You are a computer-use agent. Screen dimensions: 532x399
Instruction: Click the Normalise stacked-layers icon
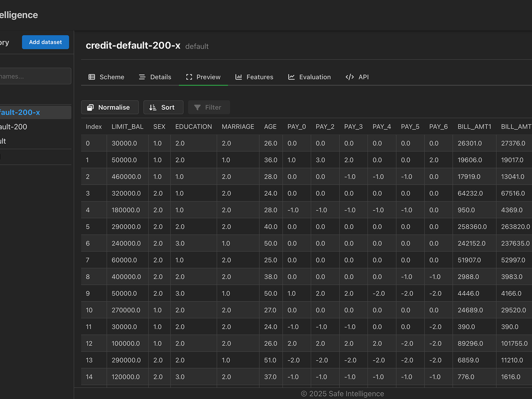click(90, 107)
